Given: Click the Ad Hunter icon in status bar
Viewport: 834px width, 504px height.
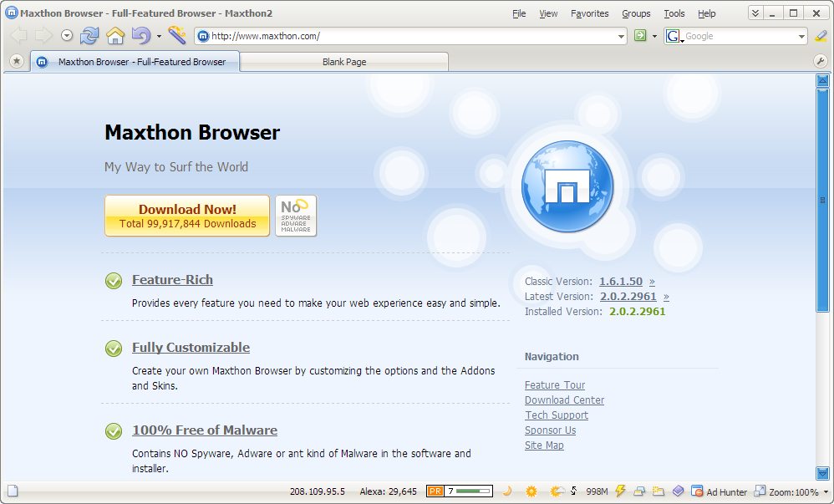Looking at the screenshot, I should click(x=699, y=491).
